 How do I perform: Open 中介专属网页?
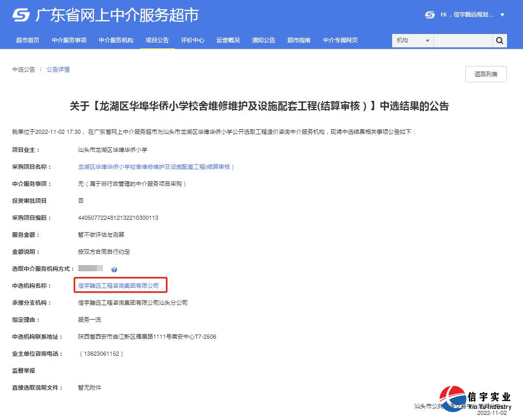tap(340, 40)
